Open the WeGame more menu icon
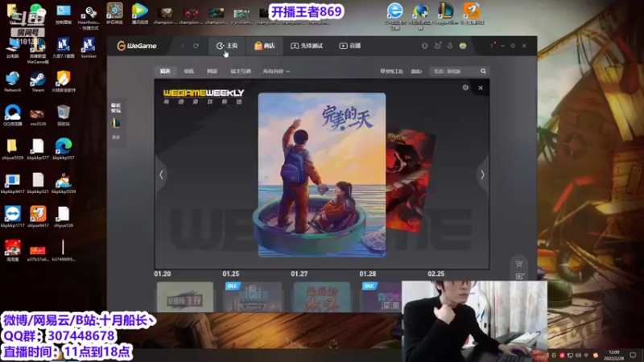The image size is (644, 362). click(492, 46)
